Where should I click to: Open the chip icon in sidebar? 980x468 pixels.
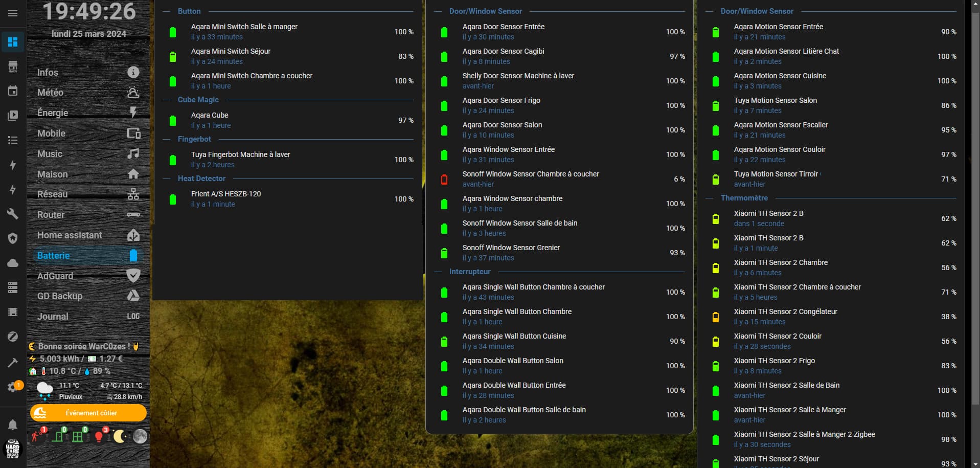coord(13,312)
